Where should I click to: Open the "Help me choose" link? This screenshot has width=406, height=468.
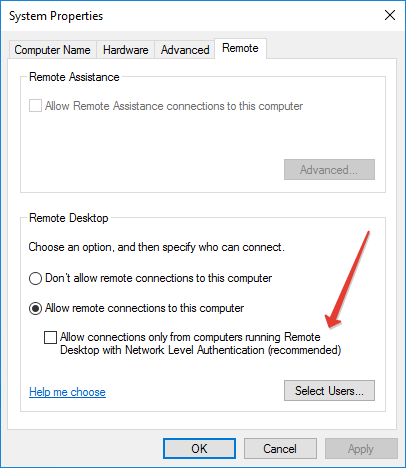(x=67, y=392)
